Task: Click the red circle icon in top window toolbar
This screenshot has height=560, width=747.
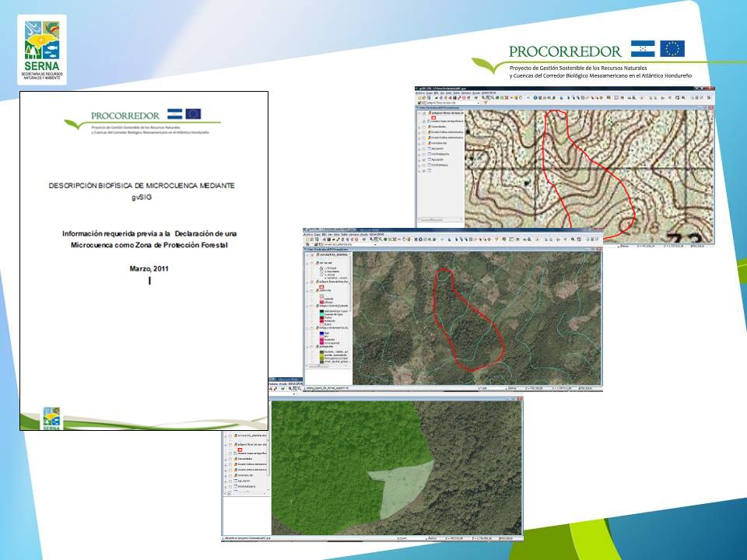Action: tap(464, 98)
